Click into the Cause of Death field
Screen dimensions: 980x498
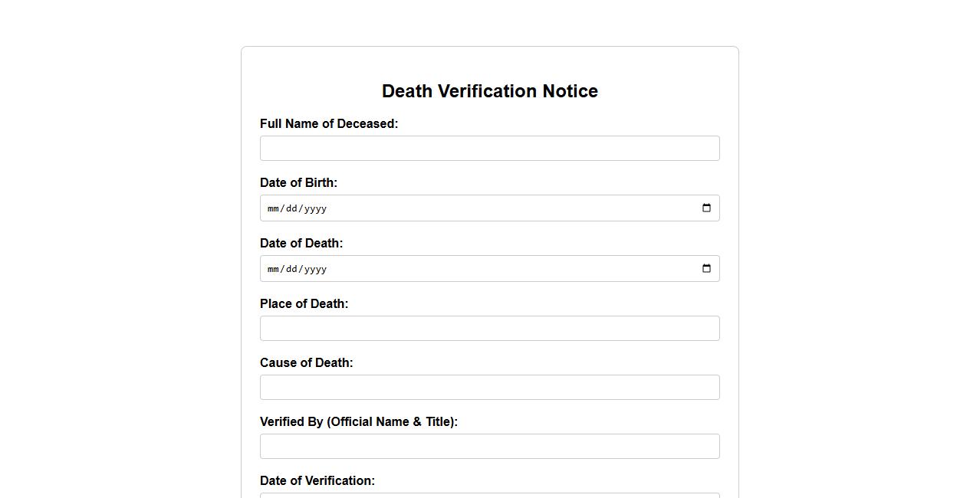click(x=489, y=388)
